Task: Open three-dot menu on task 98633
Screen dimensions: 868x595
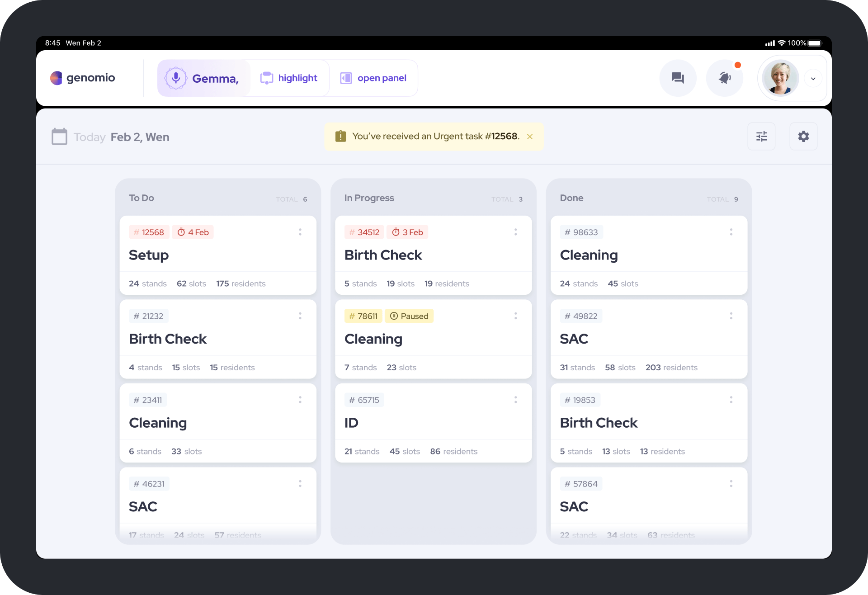Action: click(731, 232)
